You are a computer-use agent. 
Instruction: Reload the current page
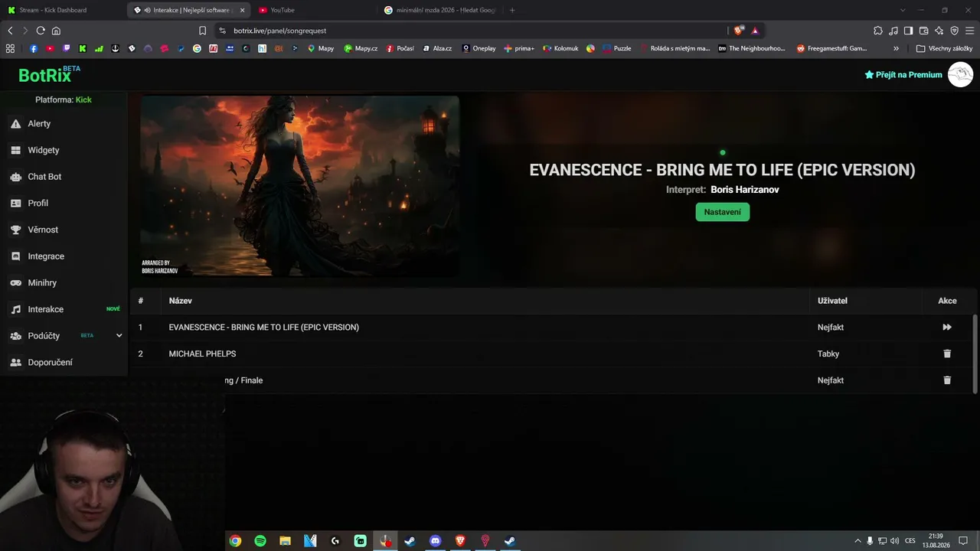(x=41, y=31)
